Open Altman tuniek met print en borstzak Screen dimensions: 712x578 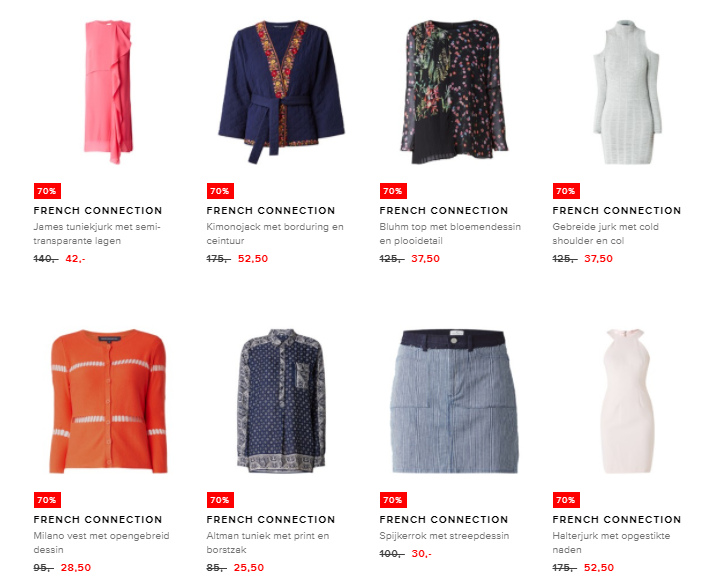(267, 543)
